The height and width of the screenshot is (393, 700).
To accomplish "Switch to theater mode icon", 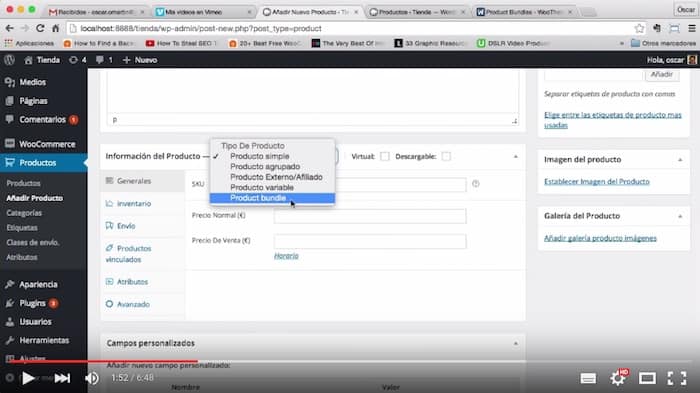I will (647, 379).
